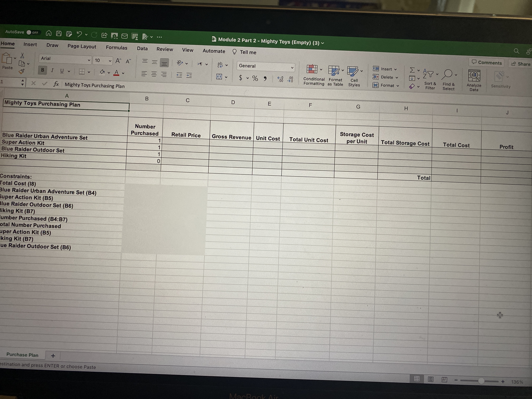The height and width of the screenshot is (399, 532).
Task: Open the Arial font name dropdown
Action: point(89,60)
